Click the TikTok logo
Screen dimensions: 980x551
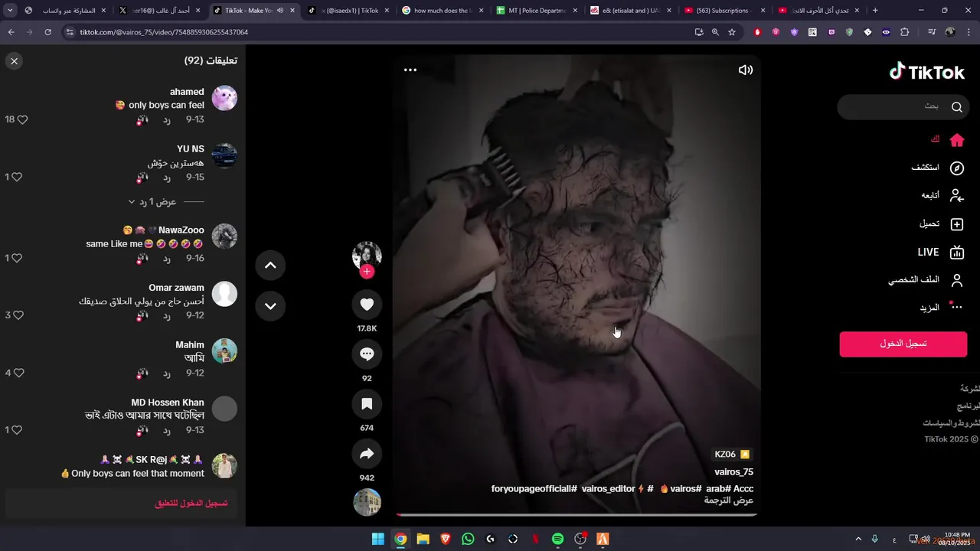(927, 72)
